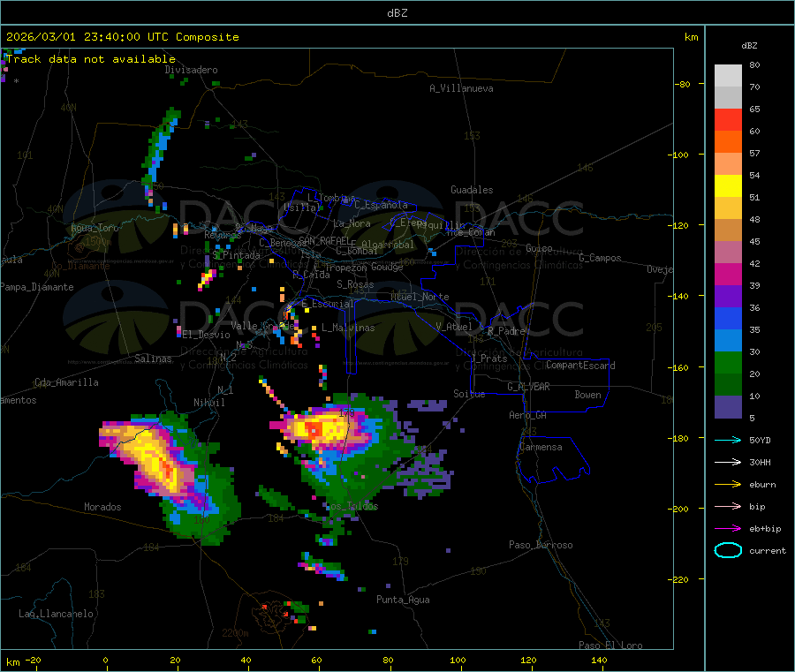
Task: Click the Paso_El_Loro label
Action: (x=610, y=646)
